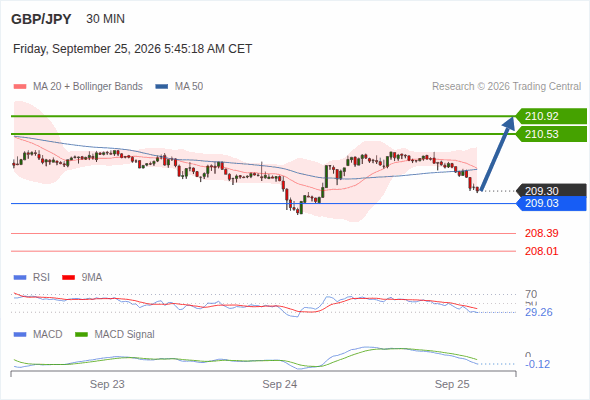This screenshot has width=590, height=400.
Task: Click the Sep 24 date axis marker
Action: [x=280, y=384]
